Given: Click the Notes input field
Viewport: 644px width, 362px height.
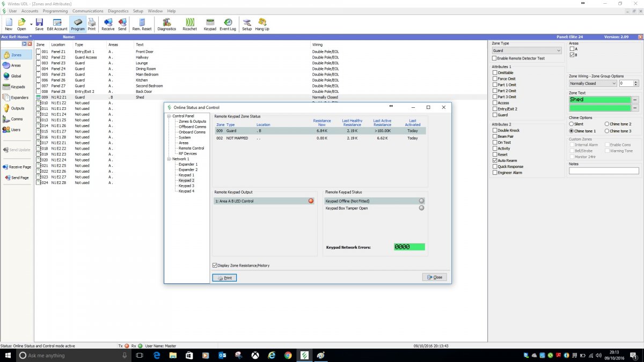Looking at the screenshot, I should [604, 171].
